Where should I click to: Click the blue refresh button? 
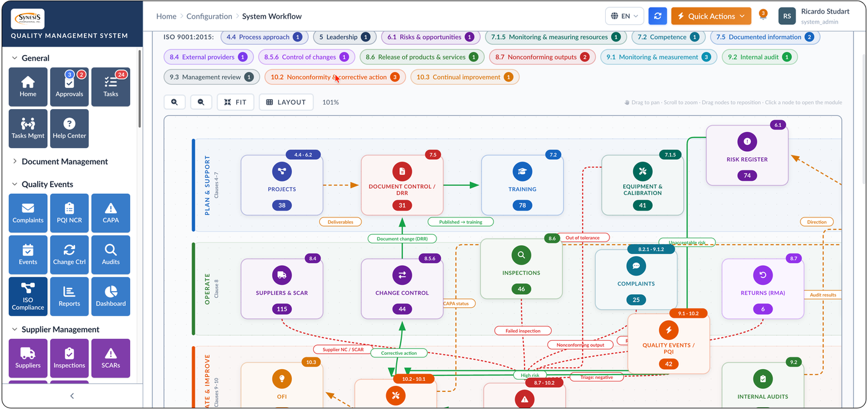657,16
